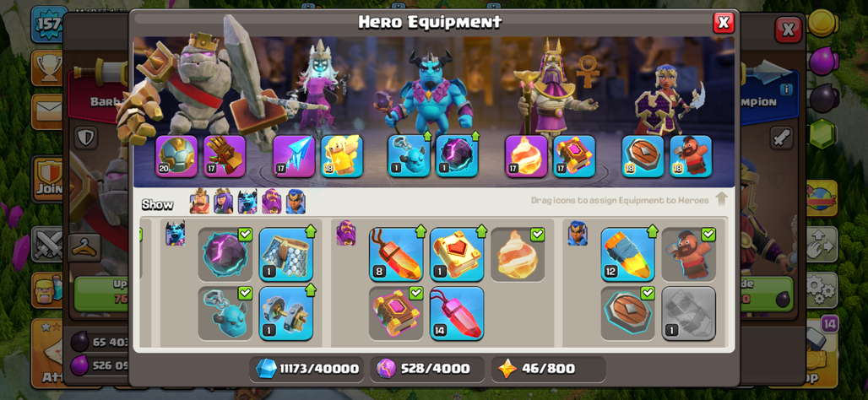Tap the checked Henchmen Puppet equipment
This screenshot has height=400, width=868.
point(225,313)
